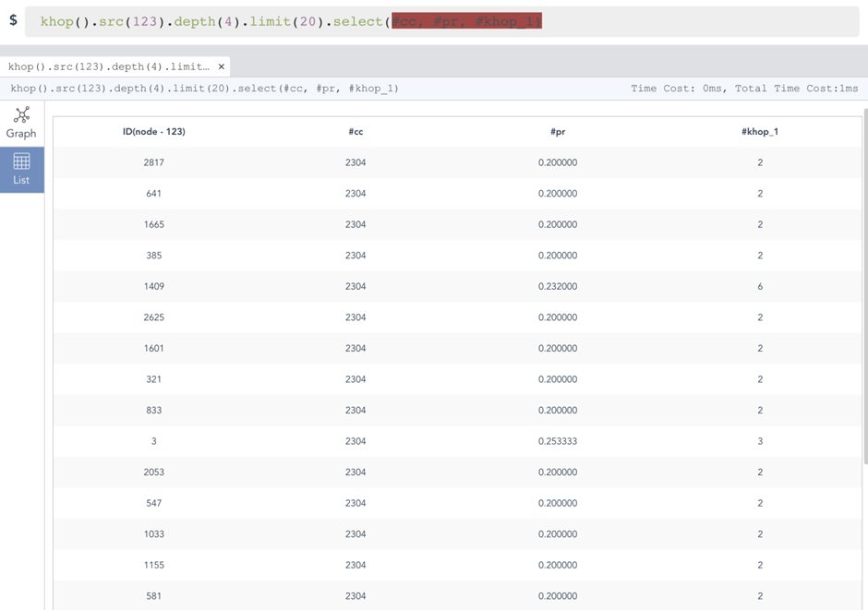Close the khop query tab
868x610 pixels.
coord(222,66)
